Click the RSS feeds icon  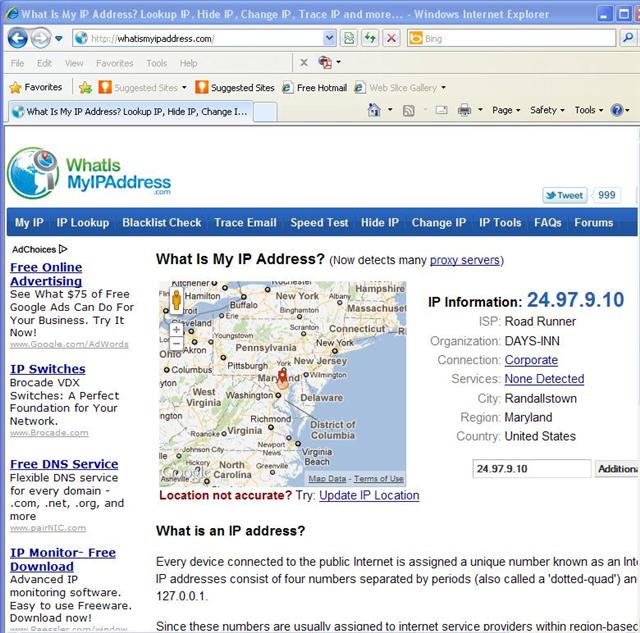coord(409,110)
